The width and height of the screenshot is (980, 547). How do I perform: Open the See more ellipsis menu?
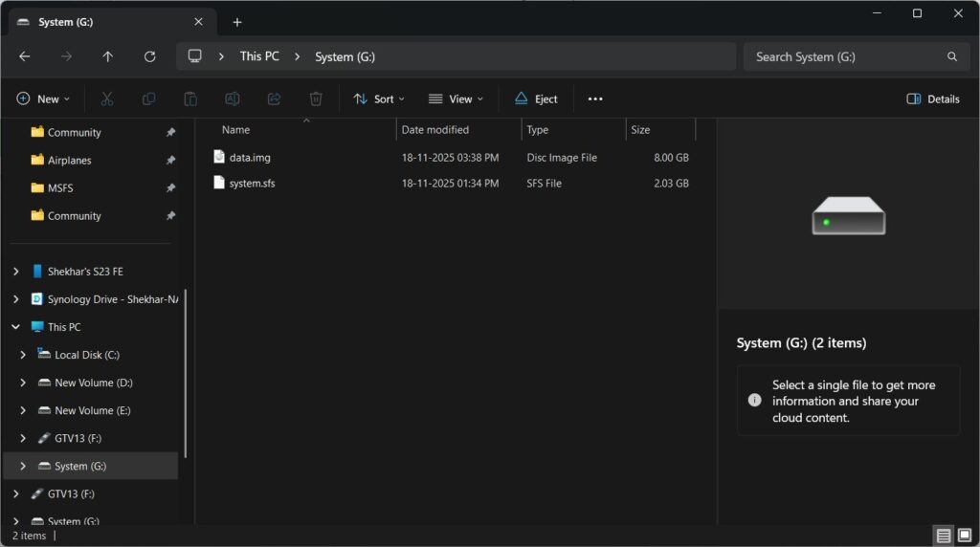595,98
